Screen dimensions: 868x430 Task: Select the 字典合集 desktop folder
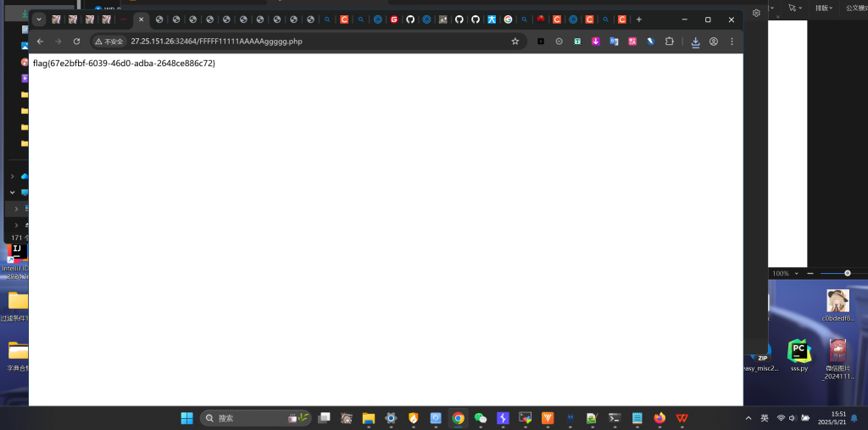[17, 355]
